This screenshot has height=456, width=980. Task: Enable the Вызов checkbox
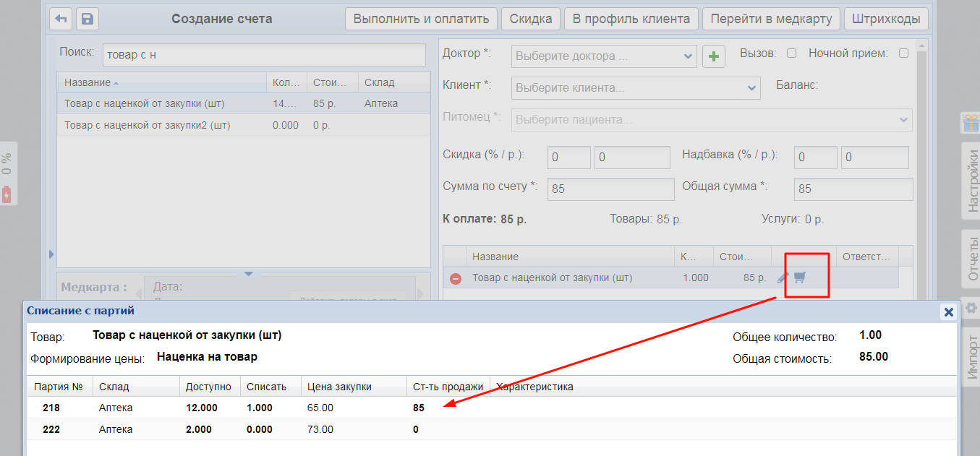pyautogui.click(x=791, y=53)
